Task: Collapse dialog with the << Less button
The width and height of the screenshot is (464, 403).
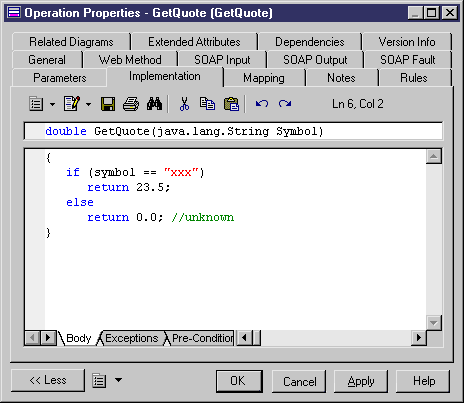Action: coord(48,380)
